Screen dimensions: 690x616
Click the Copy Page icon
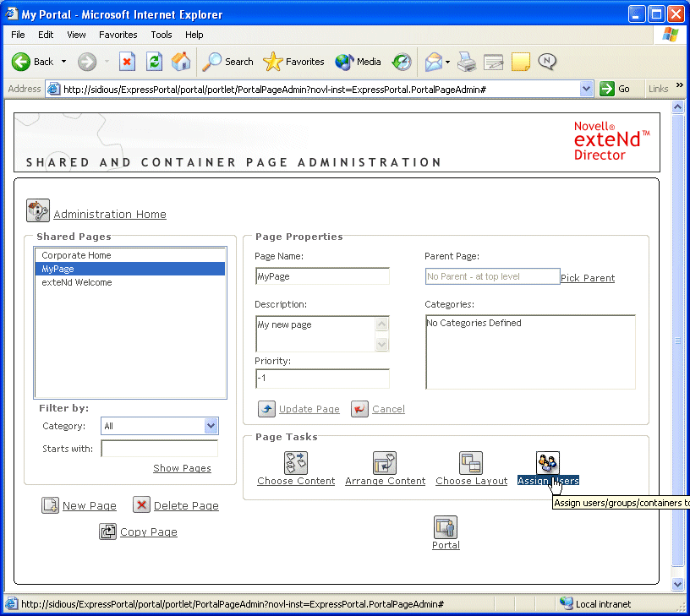click(x=107, y=532)
